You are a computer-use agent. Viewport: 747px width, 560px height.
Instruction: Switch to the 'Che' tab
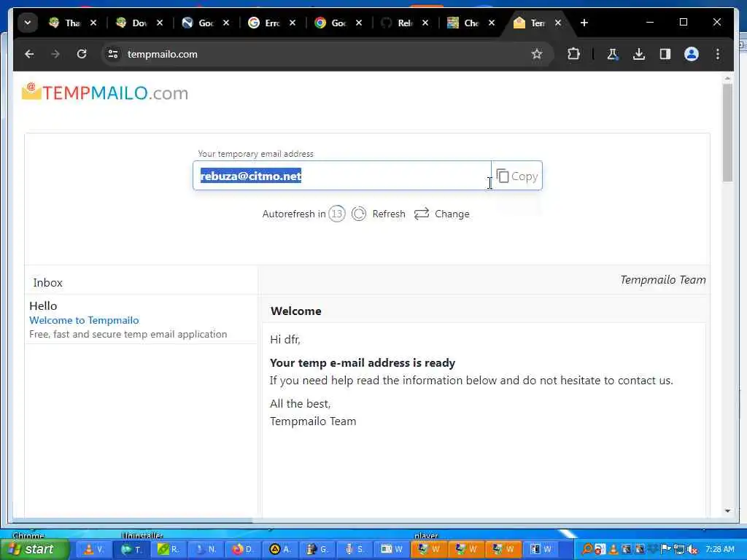tap(463, 23)
